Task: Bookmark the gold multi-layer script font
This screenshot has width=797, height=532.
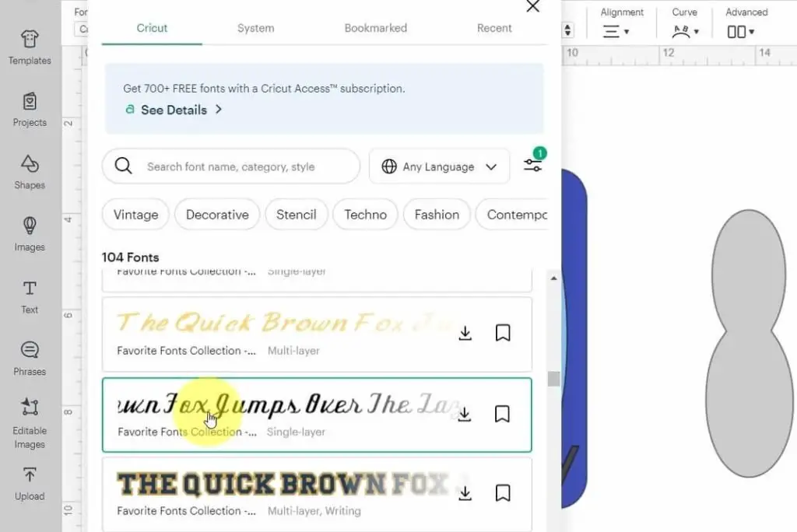Action: [503, 333]
